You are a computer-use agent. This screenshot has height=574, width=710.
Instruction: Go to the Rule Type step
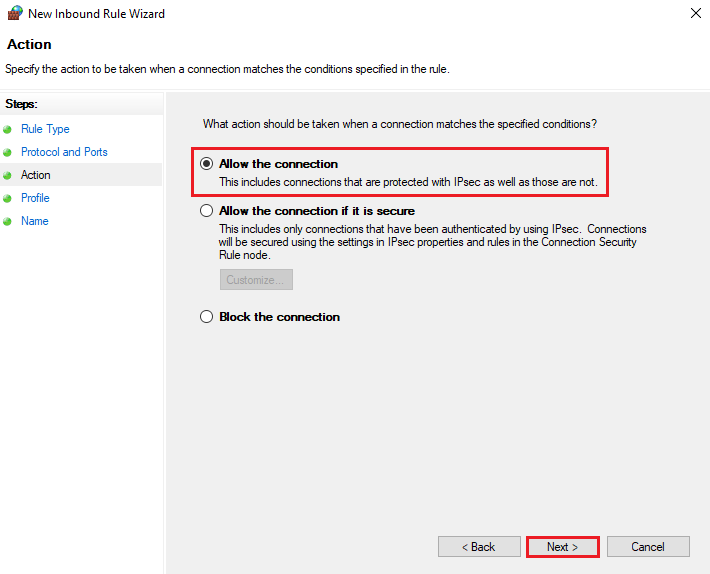click(x=45, y=129)
